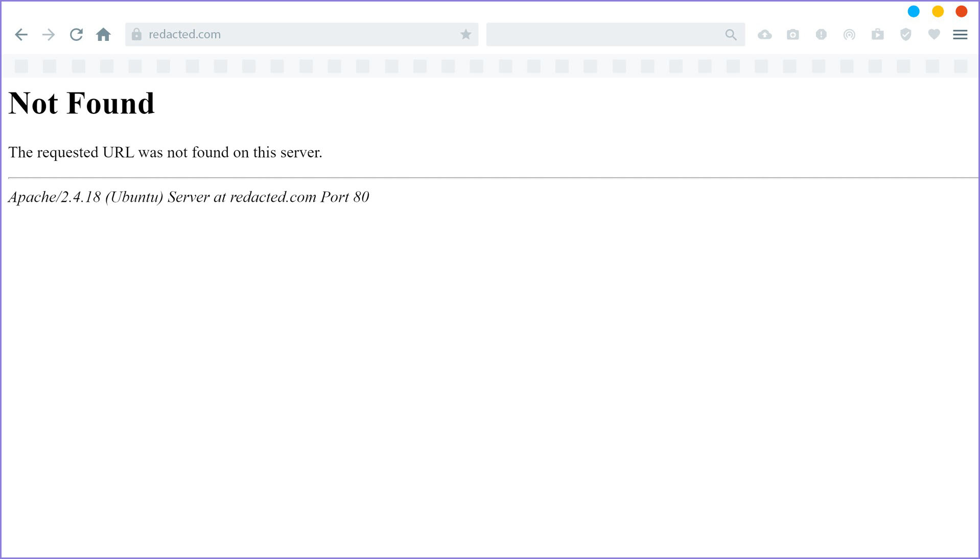Click the broadcast radio icon
980x559 pixels.
(849, 34)
